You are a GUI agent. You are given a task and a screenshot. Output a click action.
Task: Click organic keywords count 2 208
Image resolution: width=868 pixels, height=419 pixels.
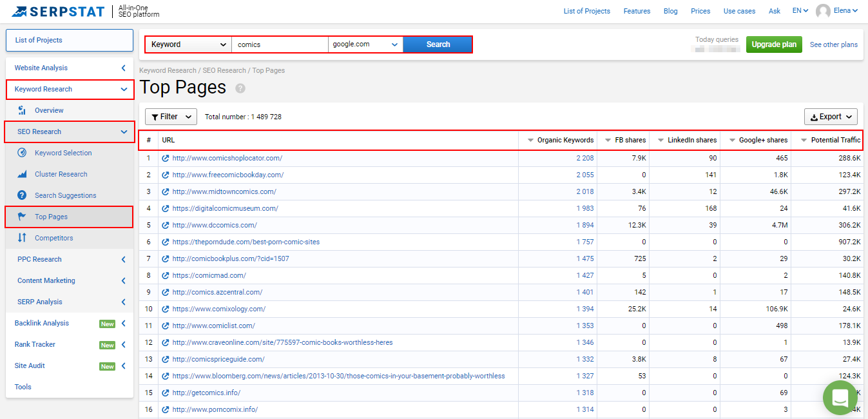[585, 158]
